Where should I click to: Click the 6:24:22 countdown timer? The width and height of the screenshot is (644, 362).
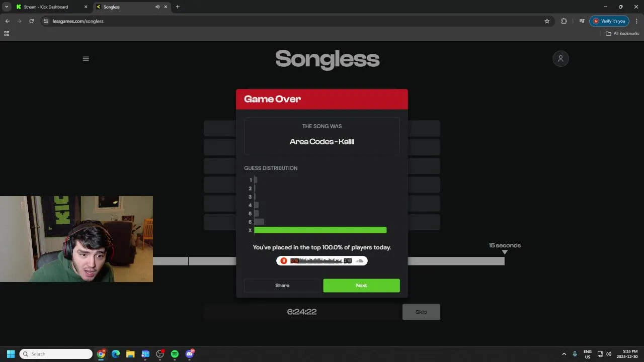(302, 312)
